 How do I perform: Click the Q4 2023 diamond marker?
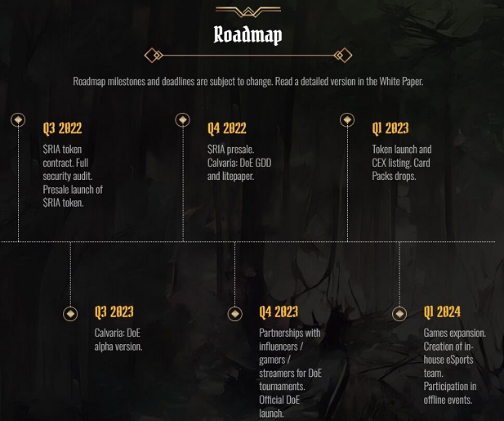click(x=235, y=314)
